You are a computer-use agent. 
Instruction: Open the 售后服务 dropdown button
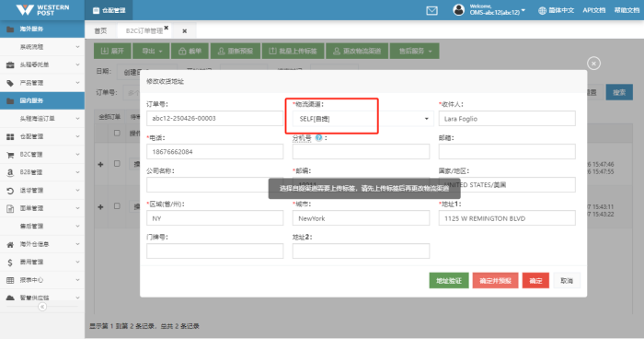pyautogui.click(x=414, y=51)
